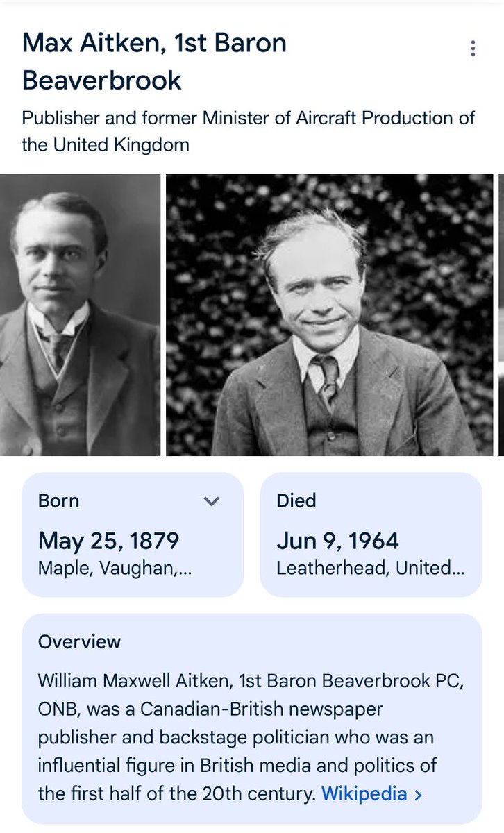Tap the "Overview" heading
504x833 pixels.
click(80, 642)
